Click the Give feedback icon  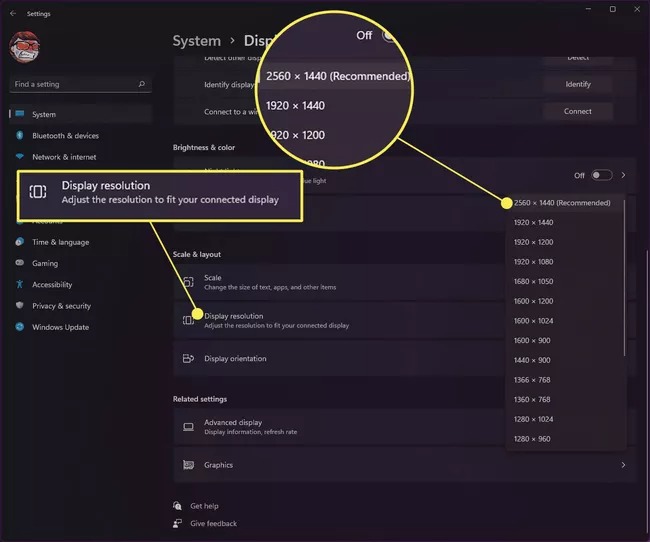[177, 523]
